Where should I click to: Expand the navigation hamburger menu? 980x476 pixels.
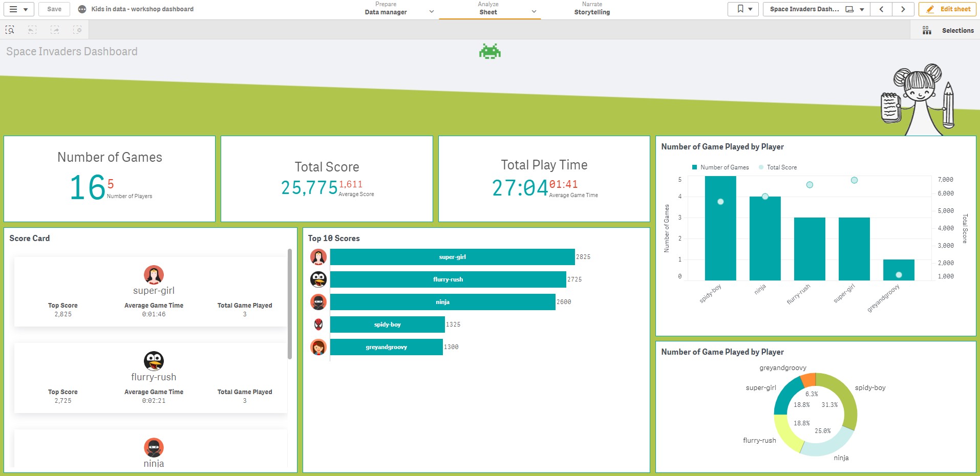tap(17, 9)
